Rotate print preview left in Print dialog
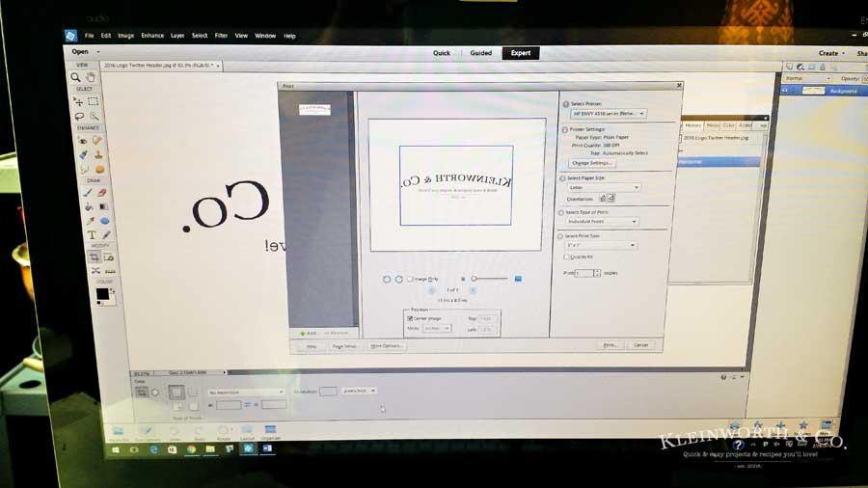The image size is (868, 488). 387,279
